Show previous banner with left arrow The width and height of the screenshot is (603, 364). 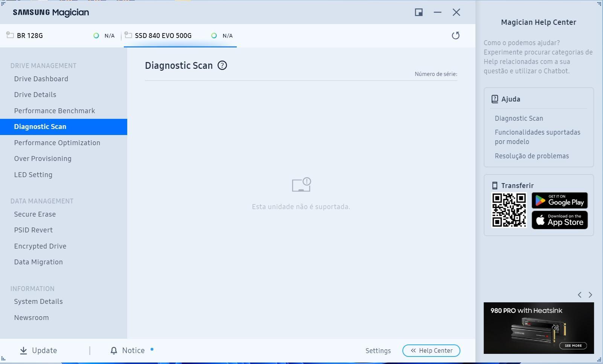[x=580, y=295]
